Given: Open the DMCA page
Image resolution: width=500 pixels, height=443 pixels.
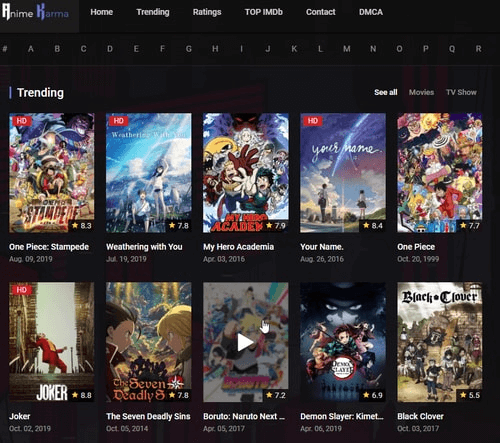Looking at the screenshot, I should click(x=371, y=12).
